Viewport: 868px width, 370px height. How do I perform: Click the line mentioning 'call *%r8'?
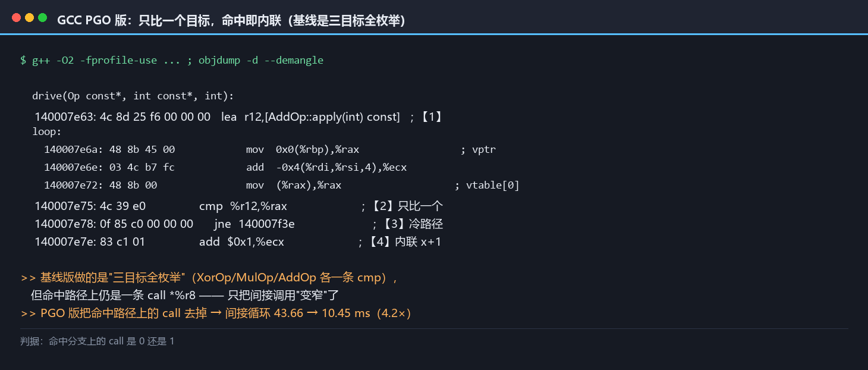(185, 295)
